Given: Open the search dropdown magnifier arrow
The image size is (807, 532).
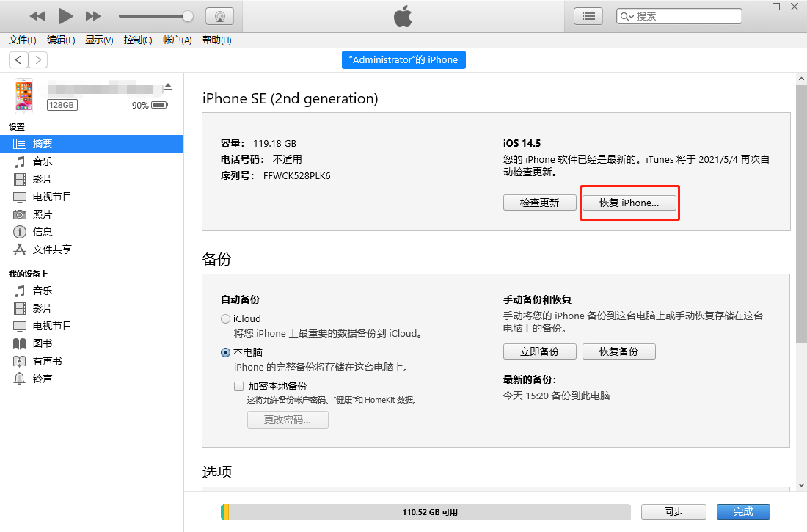Looking at the screenshot, I should pos(627,16).
